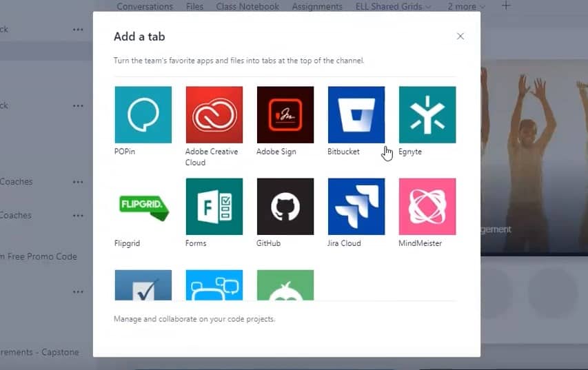The width and height of the screenshot is (588, 370).
Task: Switch to the Files tab
Action: (x=194, y=6)
